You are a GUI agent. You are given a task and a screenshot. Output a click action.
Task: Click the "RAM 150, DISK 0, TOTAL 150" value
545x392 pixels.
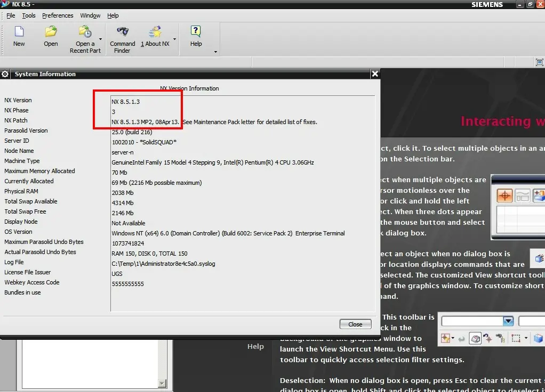tap(149, 254)
